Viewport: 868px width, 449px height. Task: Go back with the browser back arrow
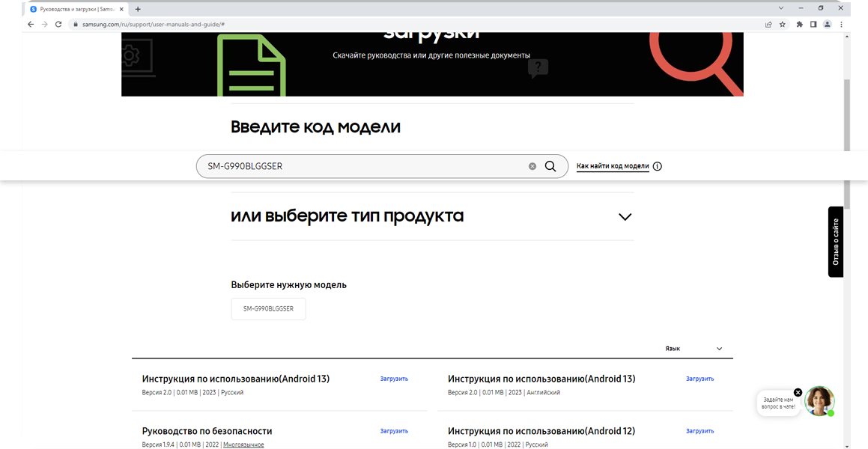coord(30,25)
